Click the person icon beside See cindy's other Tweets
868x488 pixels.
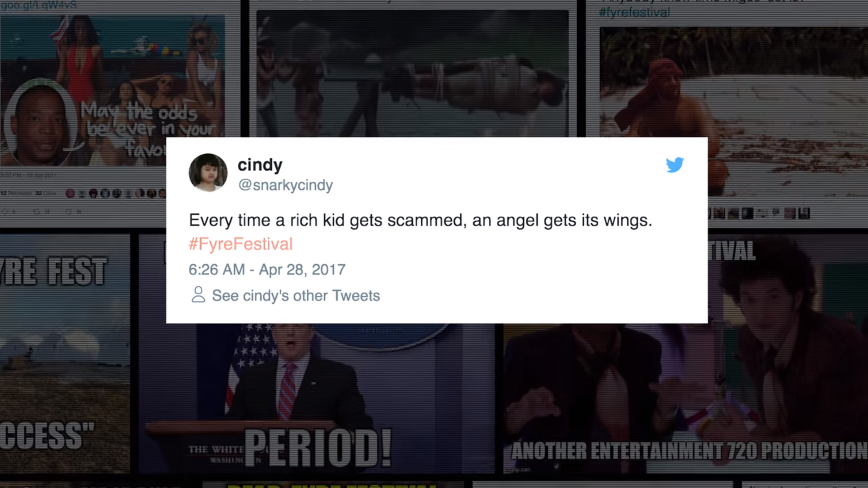point(198,295)
